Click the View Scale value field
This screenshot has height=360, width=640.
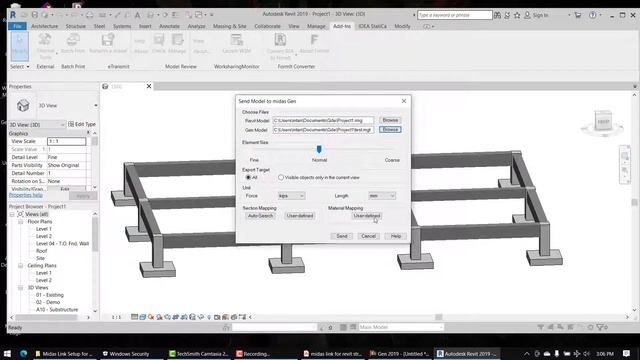pyautogui.click(x=67, y=141)
